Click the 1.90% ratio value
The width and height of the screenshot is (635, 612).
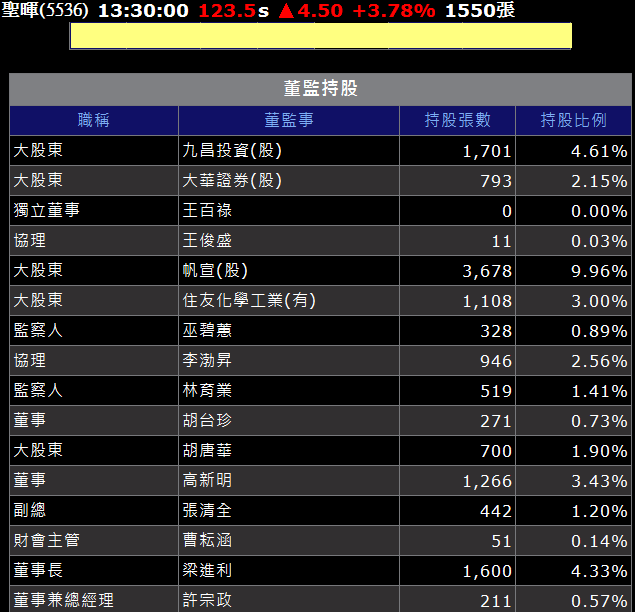click(599, 451)
